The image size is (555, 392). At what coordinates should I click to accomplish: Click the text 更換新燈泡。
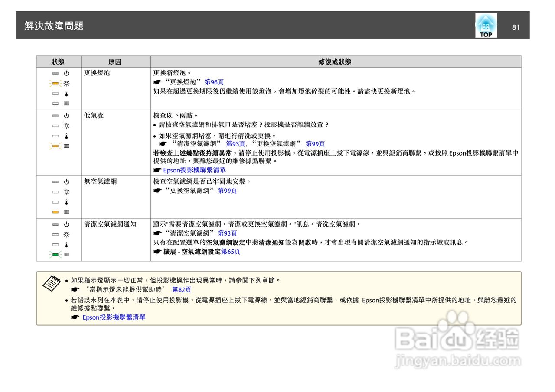pos(173,73)
